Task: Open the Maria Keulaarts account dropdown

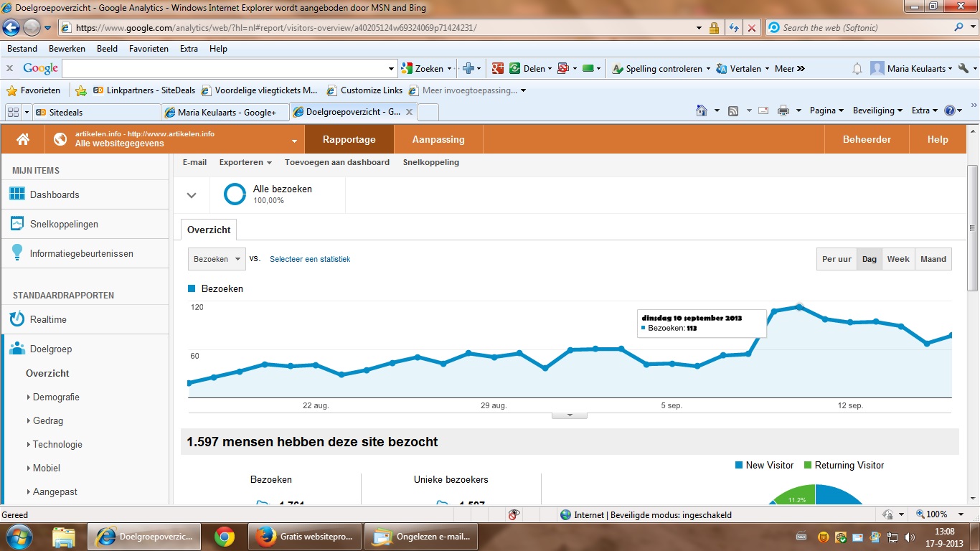Action: 913,69
